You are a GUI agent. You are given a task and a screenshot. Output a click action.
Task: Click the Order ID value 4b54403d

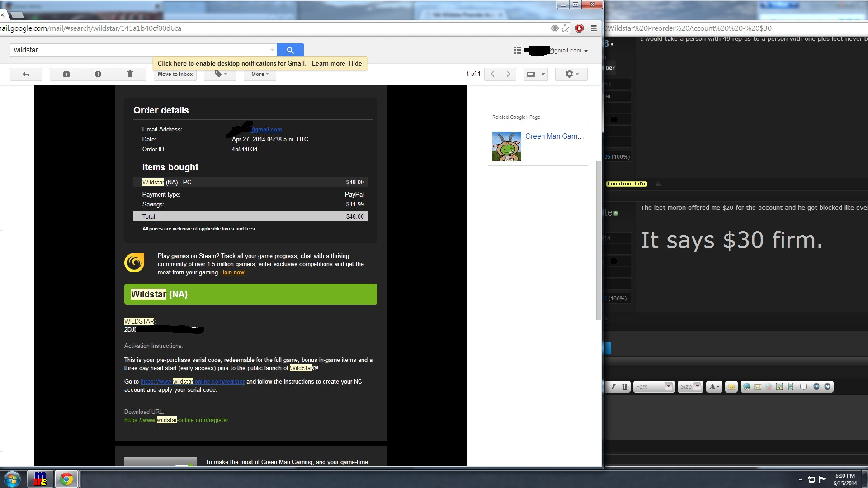click(x=245, y=150)
